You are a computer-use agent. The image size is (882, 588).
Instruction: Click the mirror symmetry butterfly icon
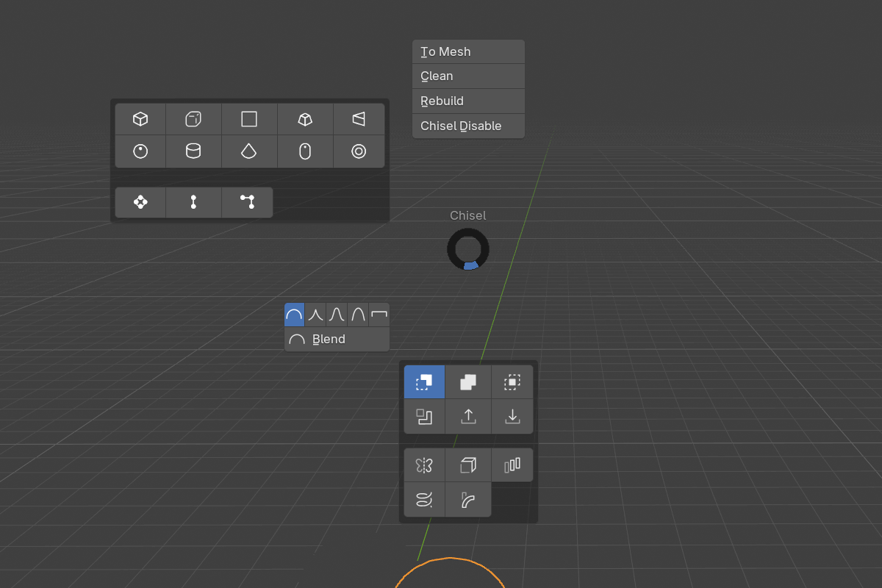[x=424, y=465]
